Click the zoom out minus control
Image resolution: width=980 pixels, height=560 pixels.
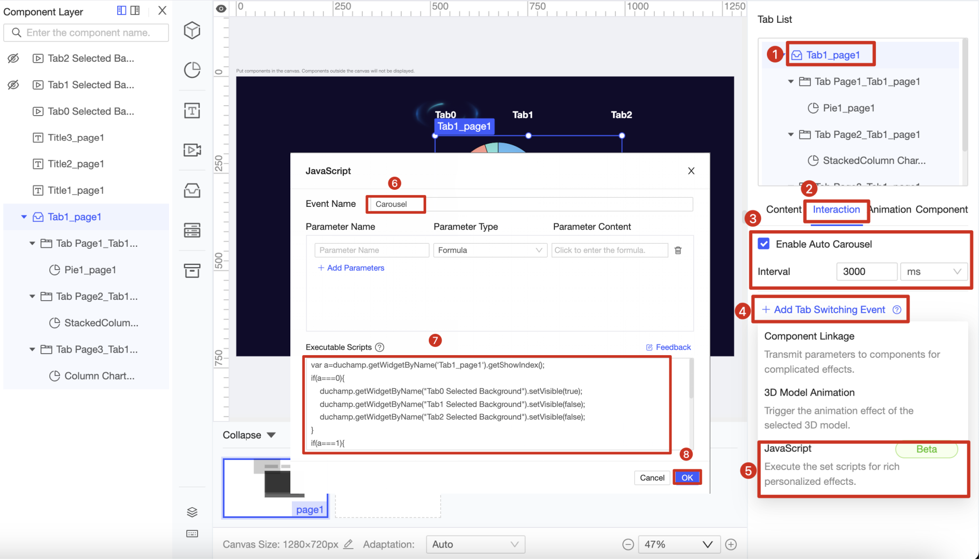[x=628, y=544]
